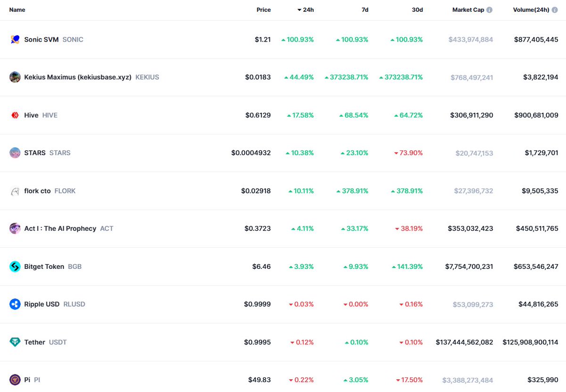Click Pi price $49.83
566x392 pixels.
coord(259,380)
